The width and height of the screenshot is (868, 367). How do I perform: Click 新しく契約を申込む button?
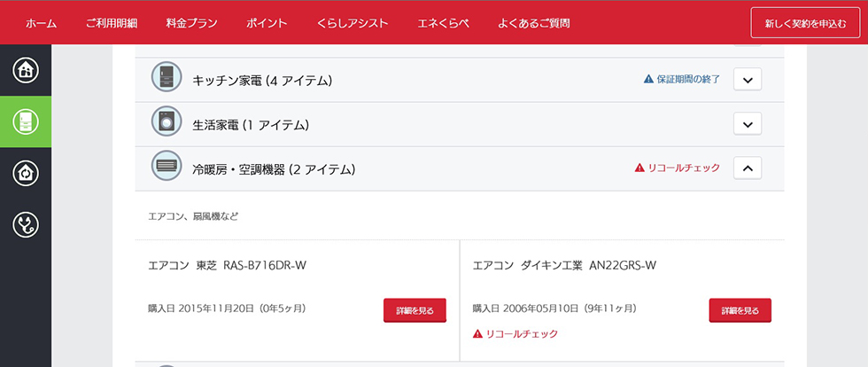(805, 23)
